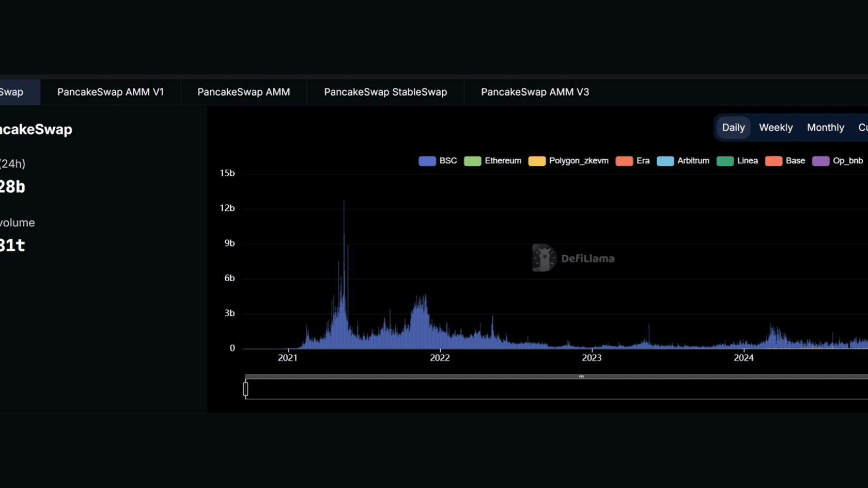Click the 2024 x-axis label

743,358
